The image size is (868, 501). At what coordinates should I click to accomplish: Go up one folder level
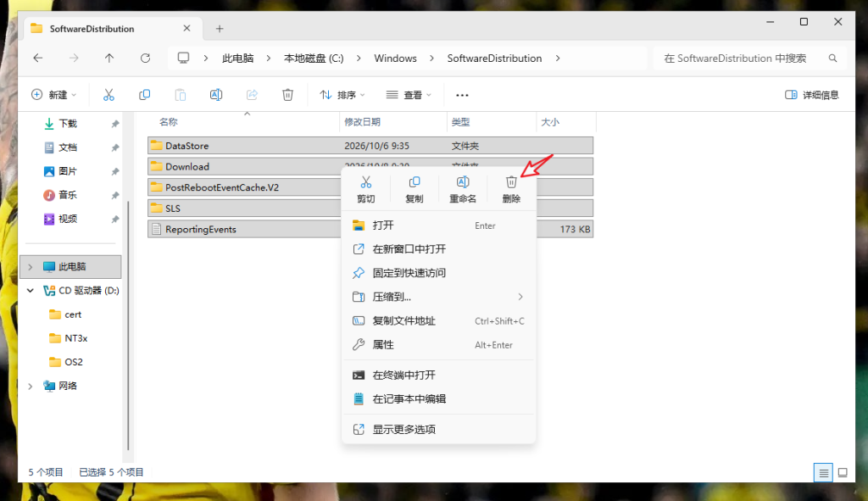(109, 58)
